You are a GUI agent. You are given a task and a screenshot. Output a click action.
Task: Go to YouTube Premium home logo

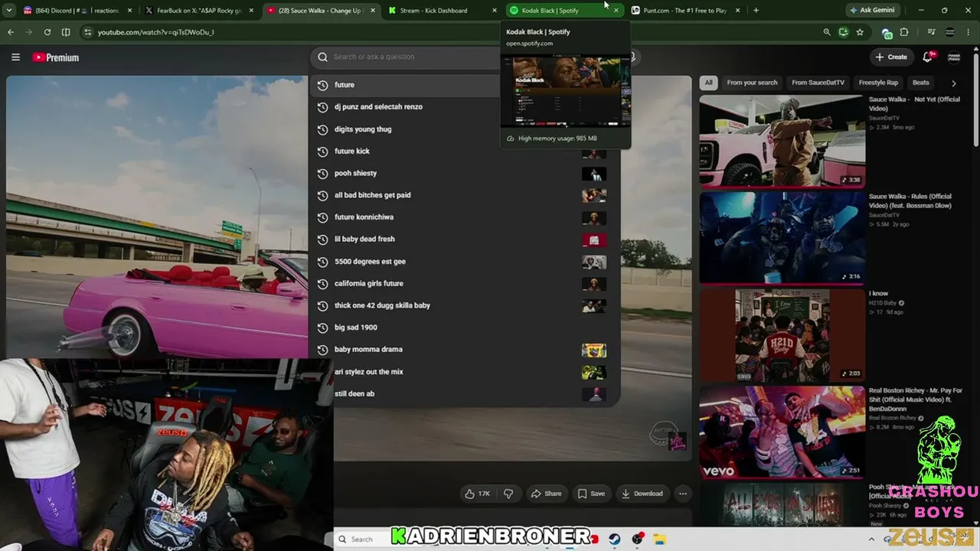coord(56,57)
